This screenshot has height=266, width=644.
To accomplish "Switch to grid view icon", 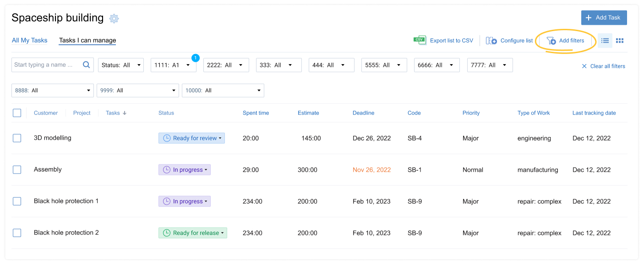I will (620, 41).
